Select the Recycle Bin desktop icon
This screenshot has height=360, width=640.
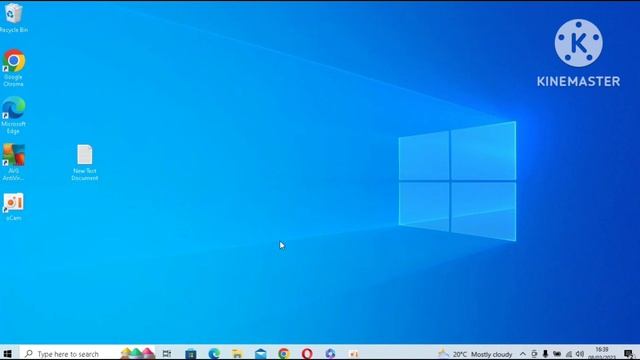(x=13, y=18)
